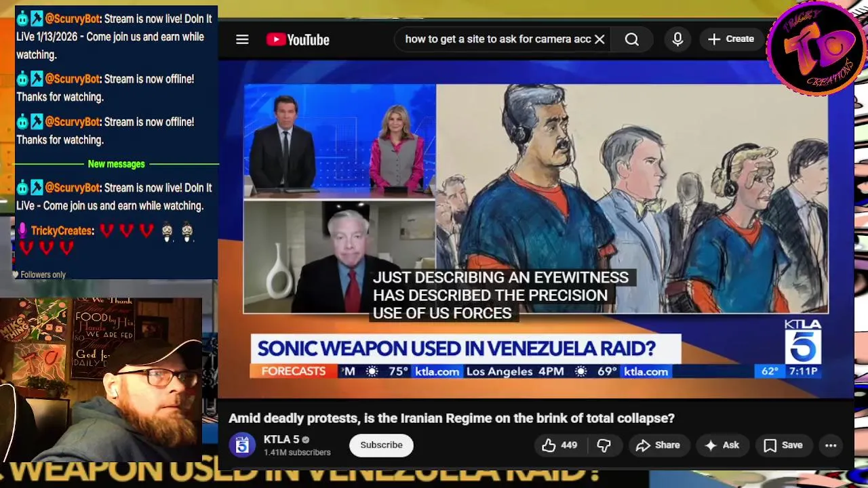Image resolution: width=868 pixels, height=488 pixels.
Task: Click the search input field text
Action: pyautogui.click(x=498, y=39)
